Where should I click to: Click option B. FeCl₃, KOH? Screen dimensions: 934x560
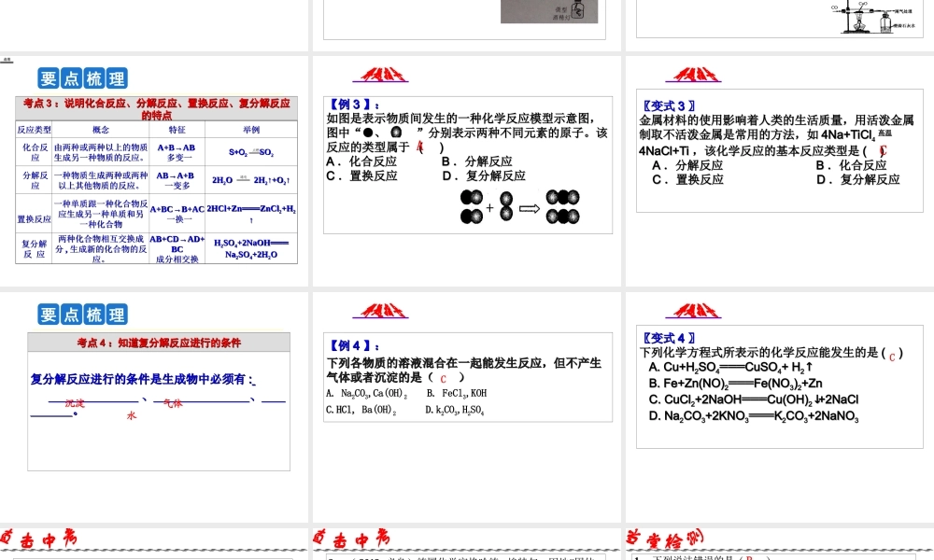point(457,393)
